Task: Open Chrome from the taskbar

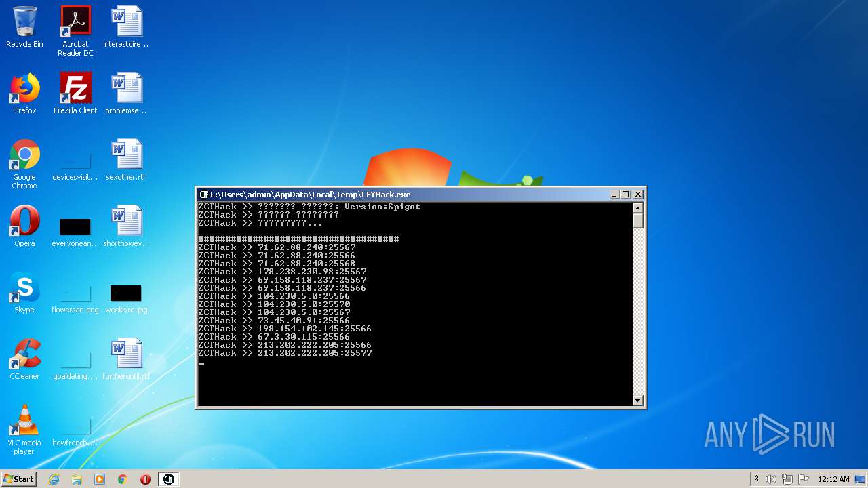Action: point(123,479)
